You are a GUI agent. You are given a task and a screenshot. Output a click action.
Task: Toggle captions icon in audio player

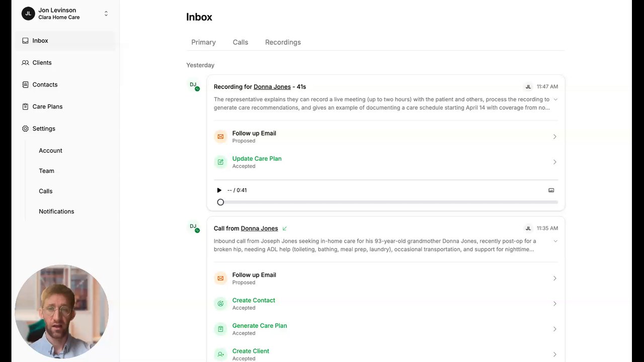point(551,190)
